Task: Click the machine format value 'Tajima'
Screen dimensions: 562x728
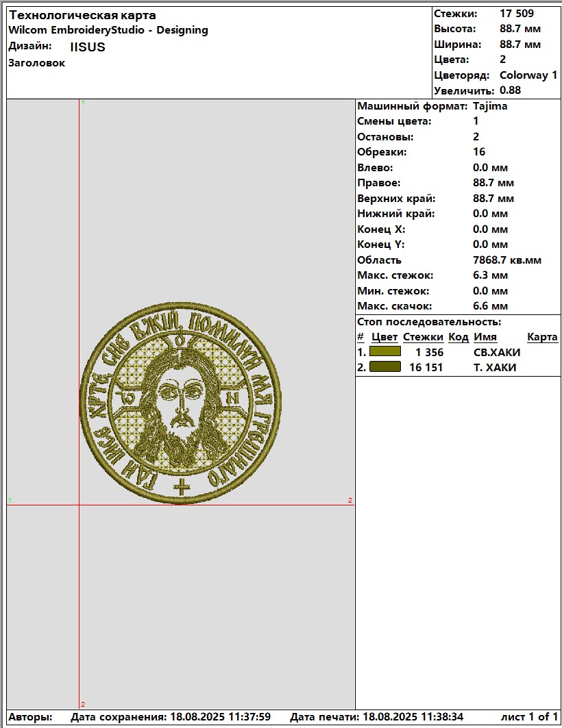Action: tap(490, 106)
